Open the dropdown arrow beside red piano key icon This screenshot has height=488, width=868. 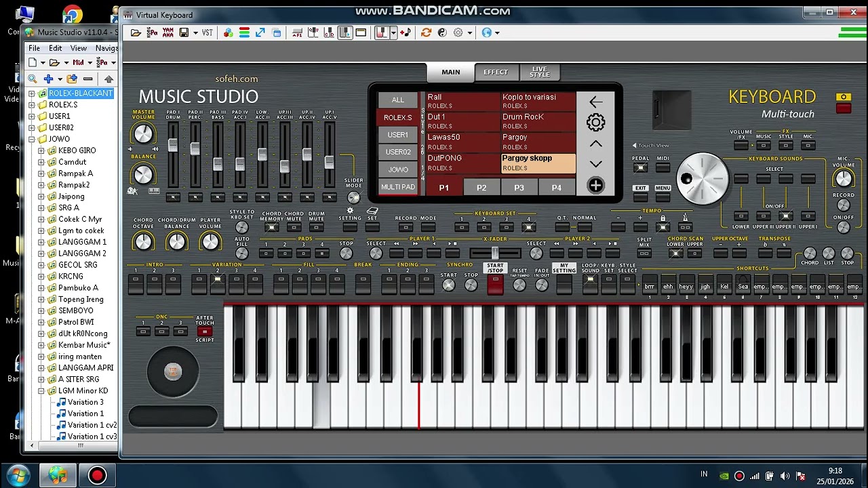pos(393,33)
